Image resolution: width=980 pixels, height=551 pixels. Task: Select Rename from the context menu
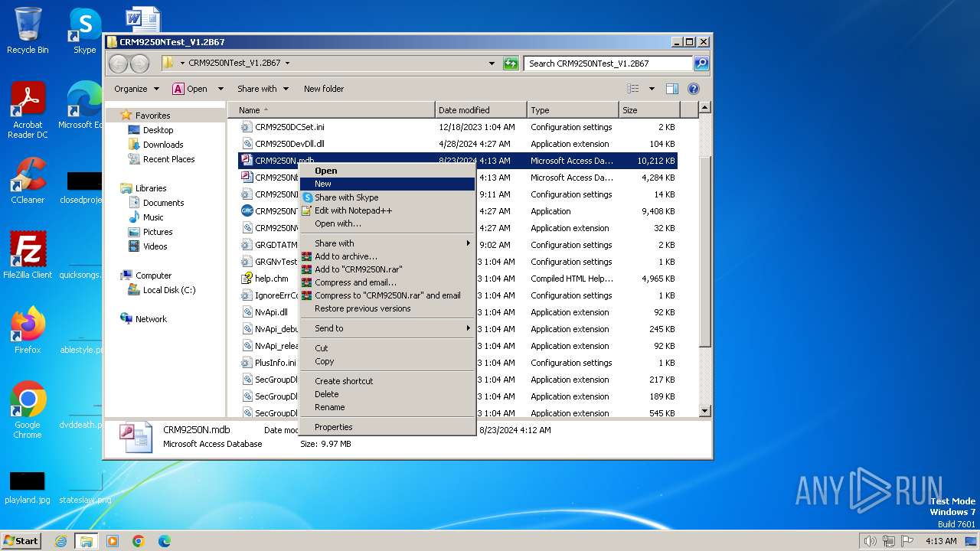(387, 407)
